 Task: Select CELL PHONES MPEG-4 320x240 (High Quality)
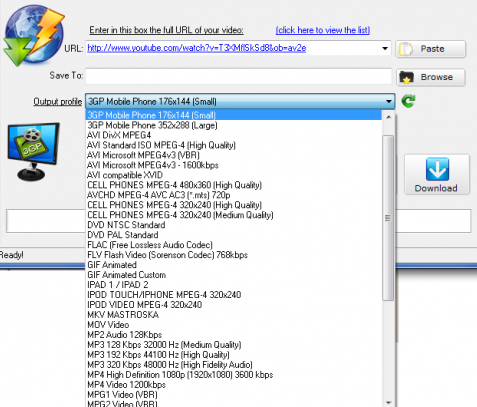234,205
